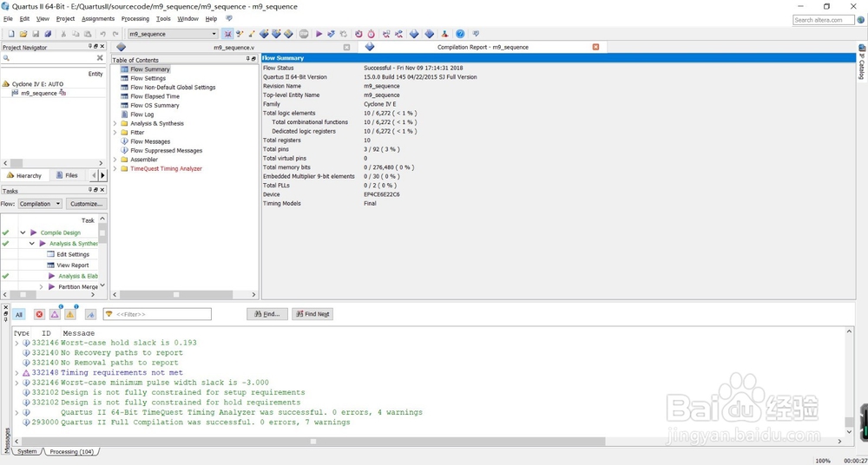Click the messages Filter input field
Viewport: 868px width, 465px height.
157,314
